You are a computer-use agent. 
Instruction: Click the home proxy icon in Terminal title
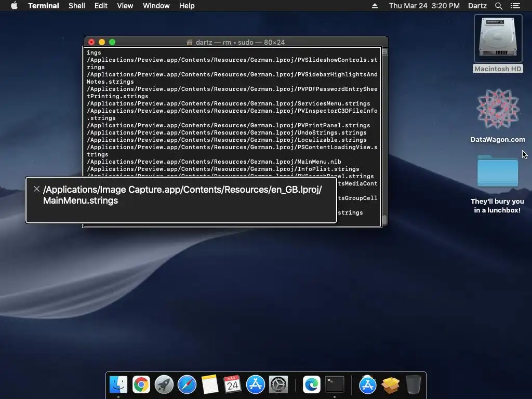tap(190, 43)
